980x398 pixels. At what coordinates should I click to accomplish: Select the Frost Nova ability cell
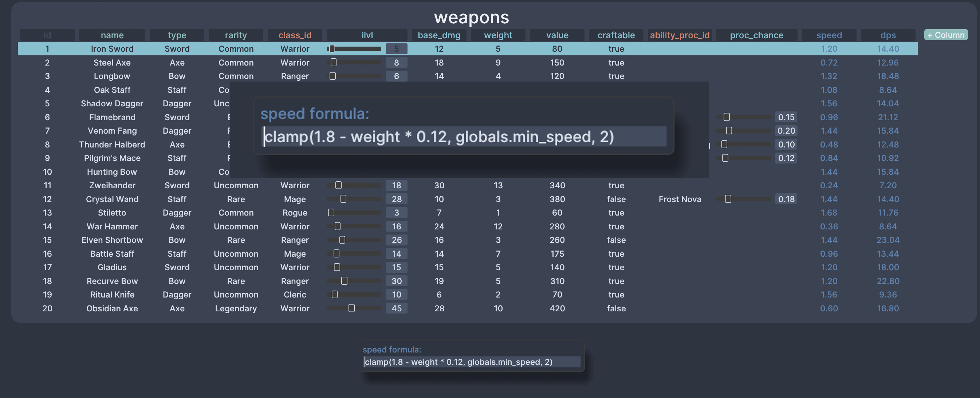(680, 199)
